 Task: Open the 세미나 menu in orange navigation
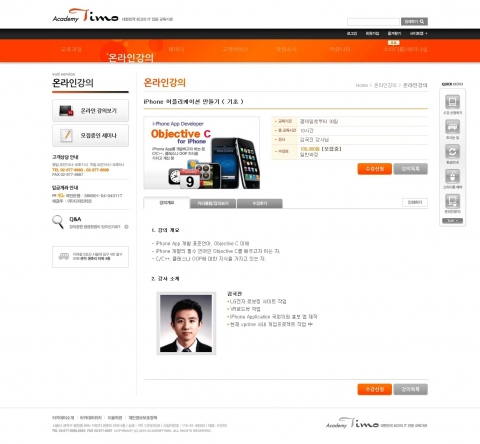coord(176,49)
